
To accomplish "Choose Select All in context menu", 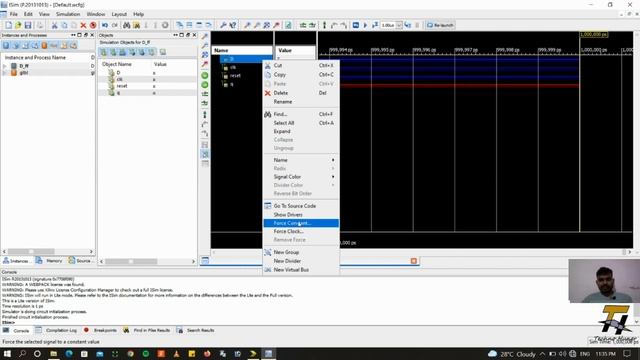I will pyautogui.click(x=301, y=123).
